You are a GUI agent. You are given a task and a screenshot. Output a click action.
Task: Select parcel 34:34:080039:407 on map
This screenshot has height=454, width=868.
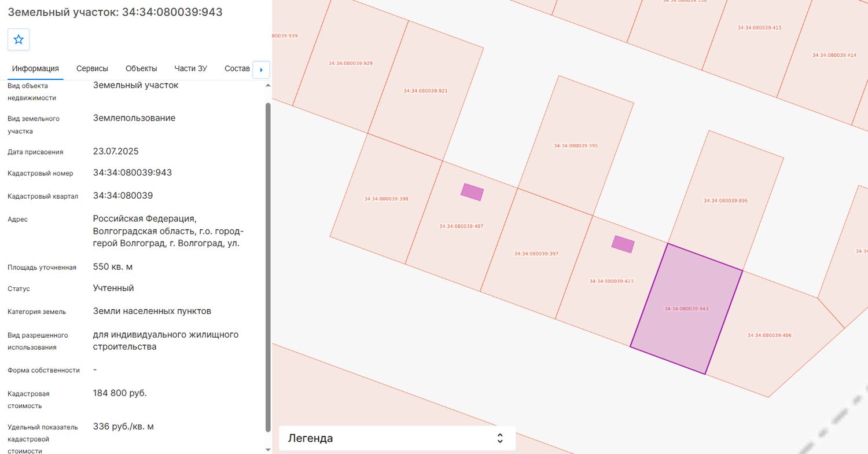pos(461,226)
